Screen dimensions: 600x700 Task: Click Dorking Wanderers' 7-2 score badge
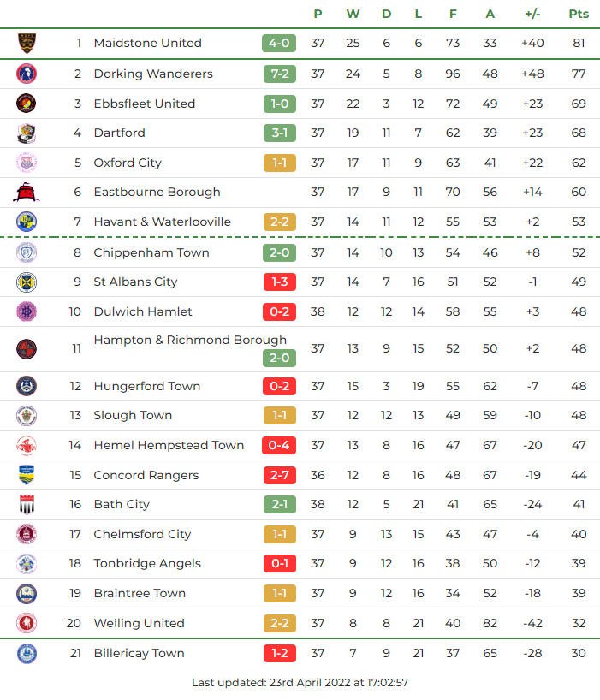point(279,74)
